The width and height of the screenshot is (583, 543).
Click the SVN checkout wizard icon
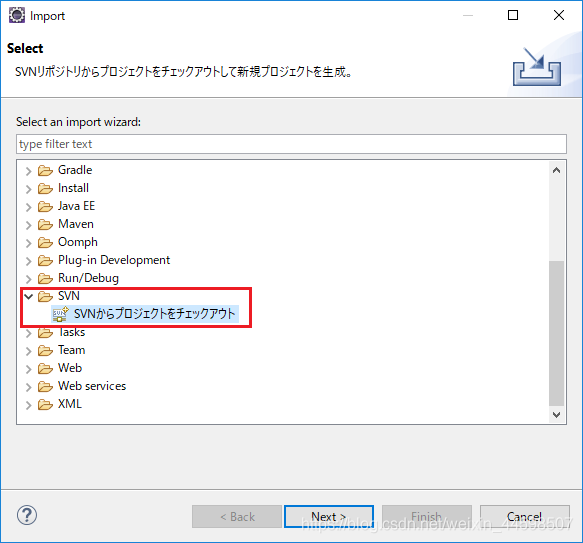click(60, 314)
